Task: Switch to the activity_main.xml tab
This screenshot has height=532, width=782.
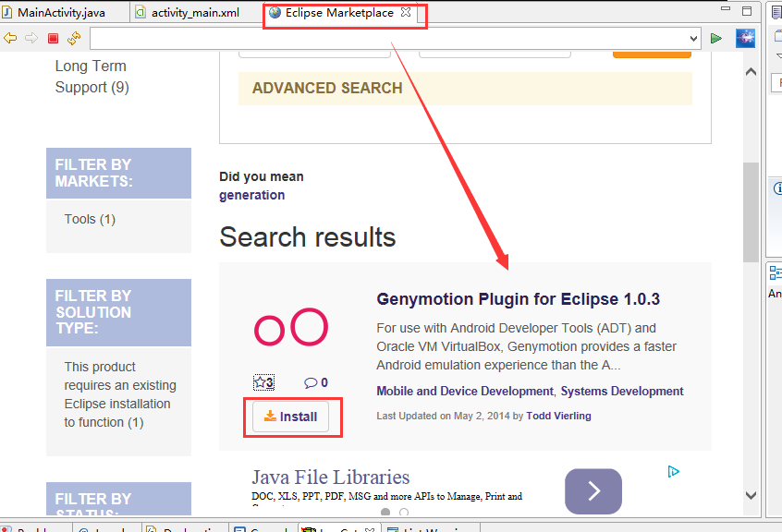Action: point(195,12)
